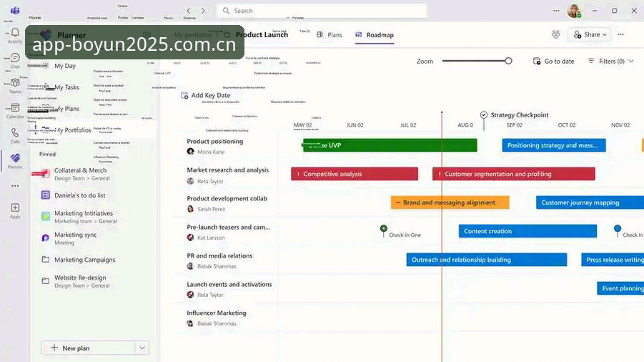Open the user profile avatar
The height and width of the screenshot is (362, 644).
point(574,11)
